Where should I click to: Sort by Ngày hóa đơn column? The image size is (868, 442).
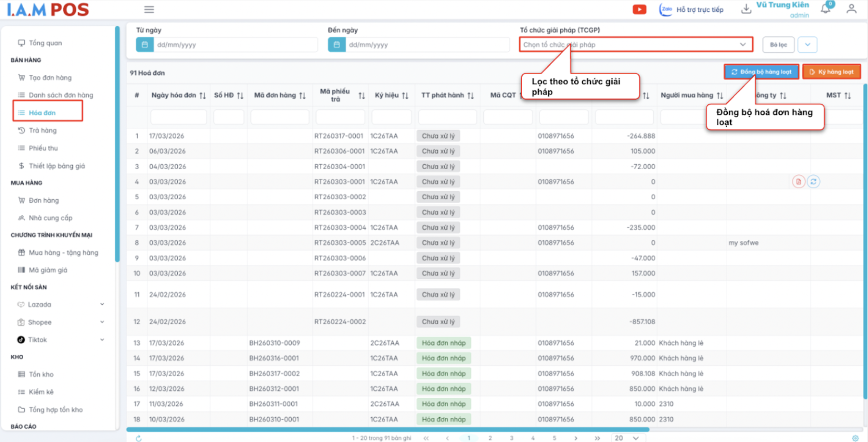point(202,96)
